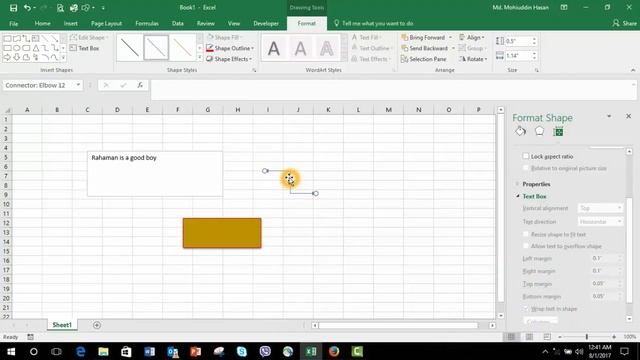Image resolution: width=640 pixels, height=360 pixels.
Task: Open the Shape Outline dropdown
Action: tap(230, 48)
